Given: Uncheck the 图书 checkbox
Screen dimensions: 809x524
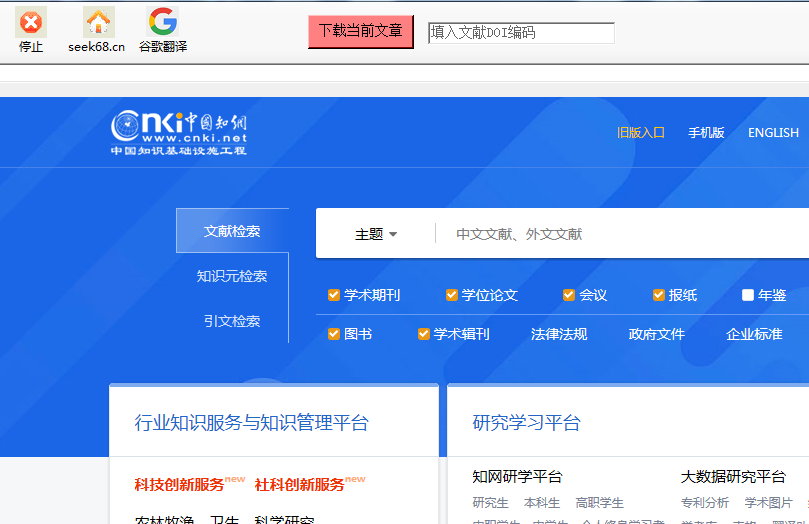Looking at the screenshot, I should point(334,334).
